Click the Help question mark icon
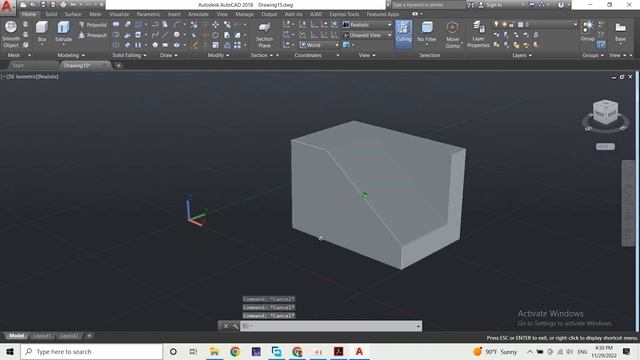Screen dimensions: 640x360 [x=561, y=5]
